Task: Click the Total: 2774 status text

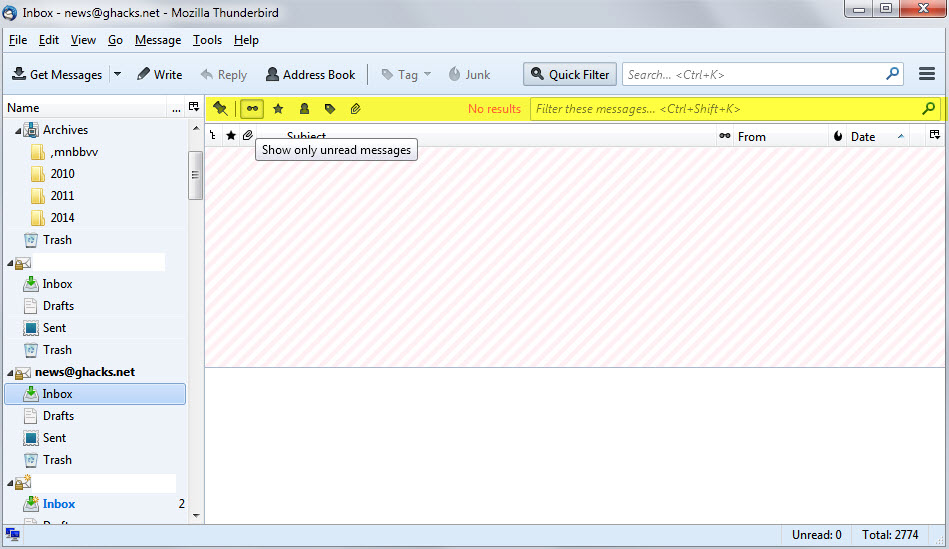Action: (x=890, y=535)
